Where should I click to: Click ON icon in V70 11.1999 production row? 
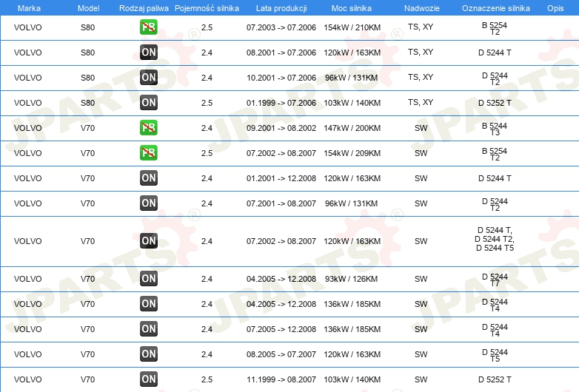point(149,379)
